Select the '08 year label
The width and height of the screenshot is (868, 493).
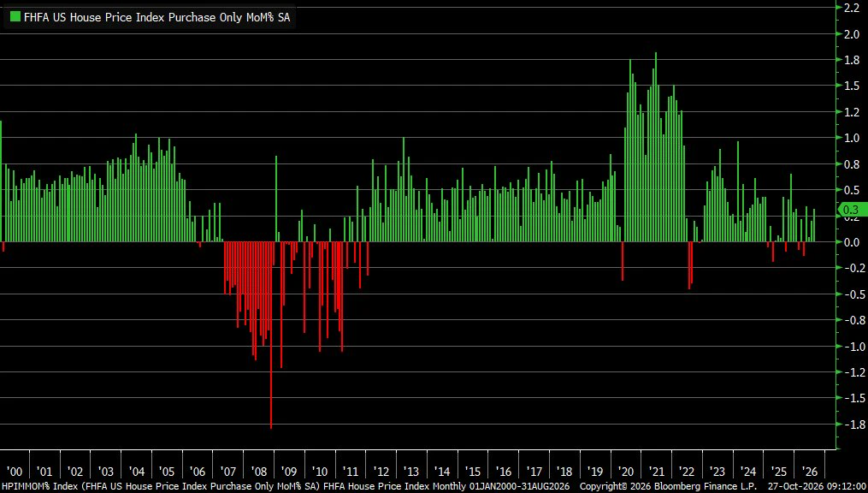coord(258,472)
